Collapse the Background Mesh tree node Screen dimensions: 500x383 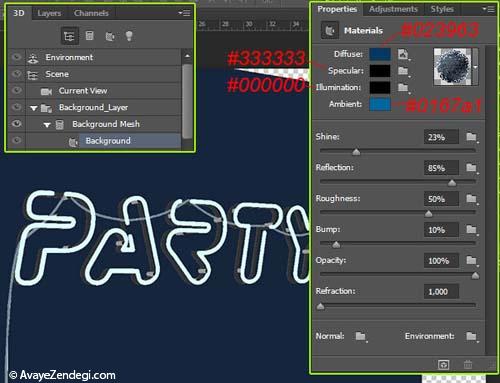[x=47, y=125]
